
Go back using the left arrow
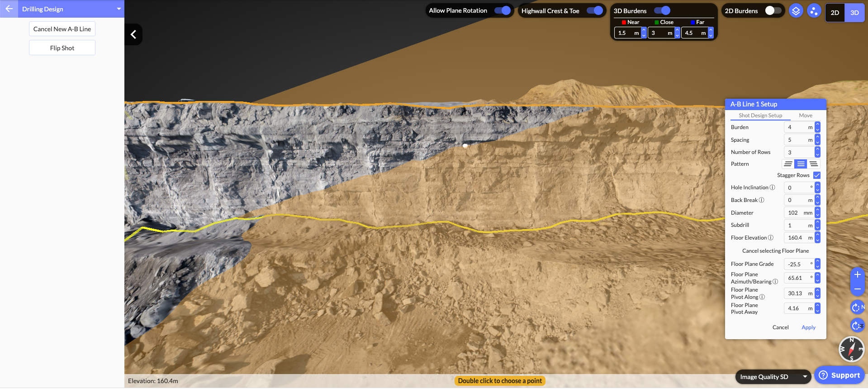click(x=9, y=9)
